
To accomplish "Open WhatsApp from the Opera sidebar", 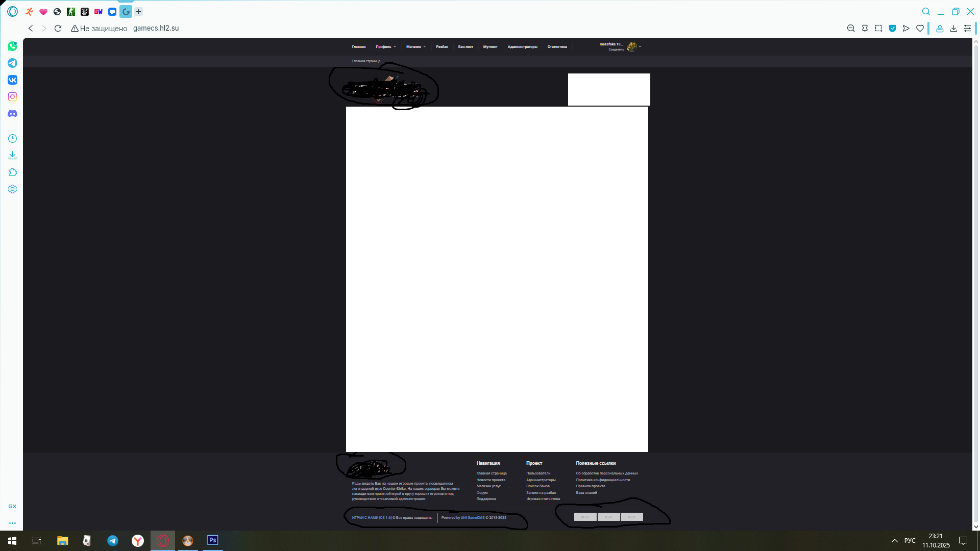I will [12, 46].
